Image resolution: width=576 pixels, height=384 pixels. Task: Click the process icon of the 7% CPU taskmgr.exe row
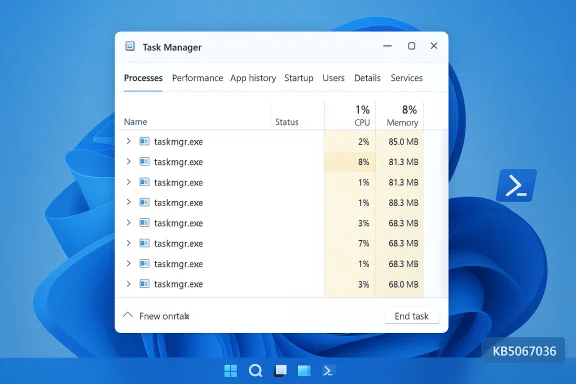click(x=144, y=243)
